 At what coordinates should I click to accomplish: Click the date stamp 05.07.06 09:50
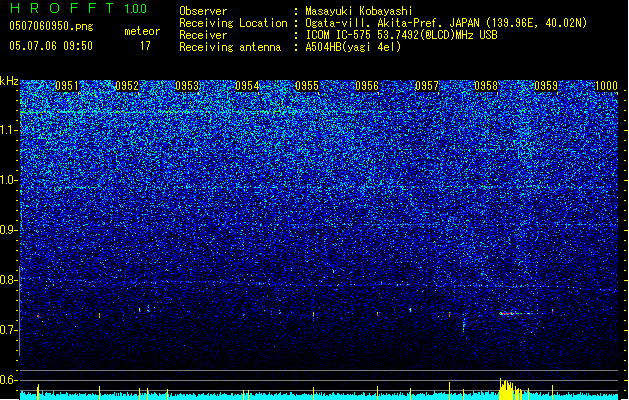[x=51, y=46]
